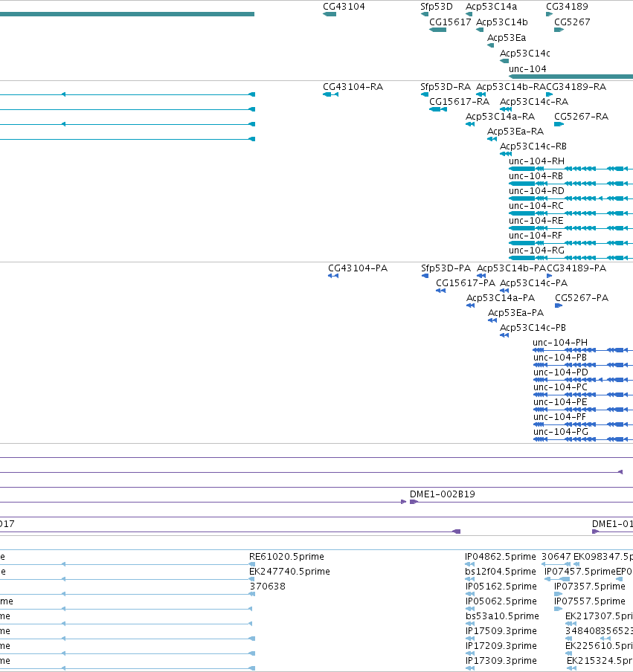Image resolution: width=633 pixels, height=672 pixels.
Task: Open the CG15617-PA protein label
Action: pos(466,283)
